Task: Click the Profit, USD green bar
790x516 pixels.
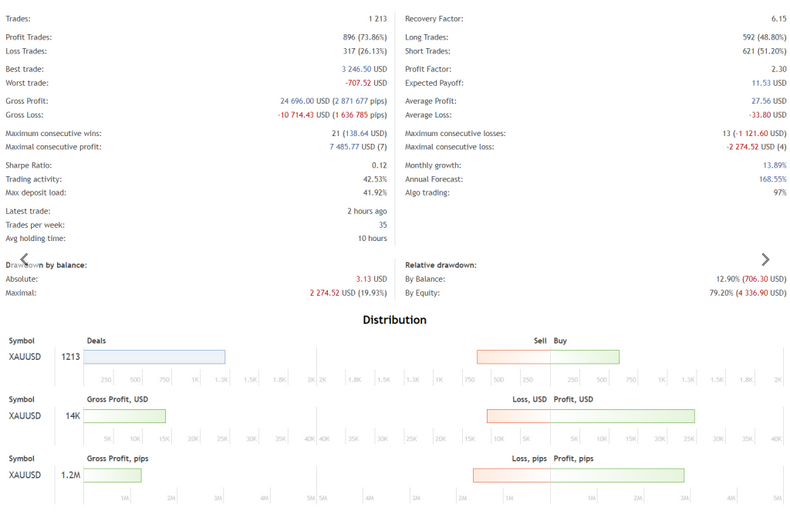Action: click(x=622, y=416)
